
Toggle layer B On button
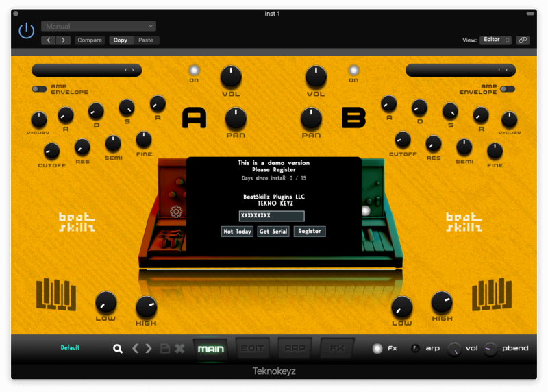(x=353, y=71)
